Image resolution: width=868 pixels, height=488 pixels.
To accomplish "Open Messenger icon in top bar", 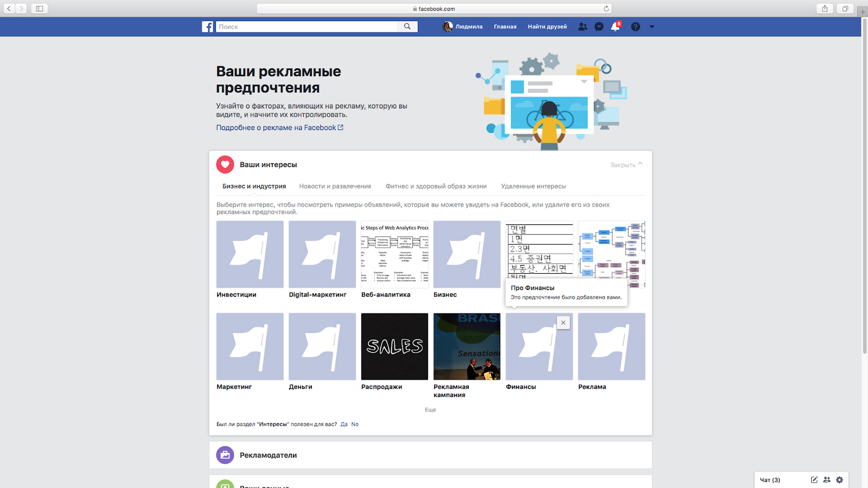I will 599,27.
